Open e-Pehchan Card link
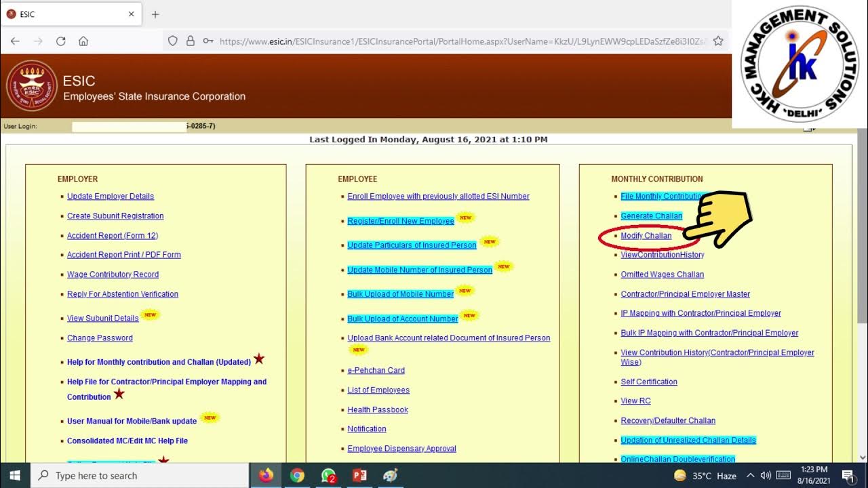The height and width of the screenshot is (488, 868). click(376, 371)
